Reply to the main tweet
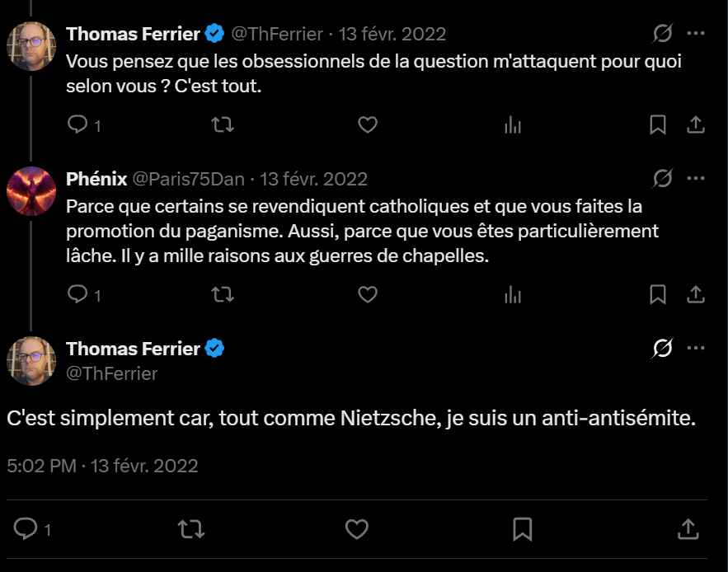The width and height of the screenshot is (728, 572). (x=26, y=529)
